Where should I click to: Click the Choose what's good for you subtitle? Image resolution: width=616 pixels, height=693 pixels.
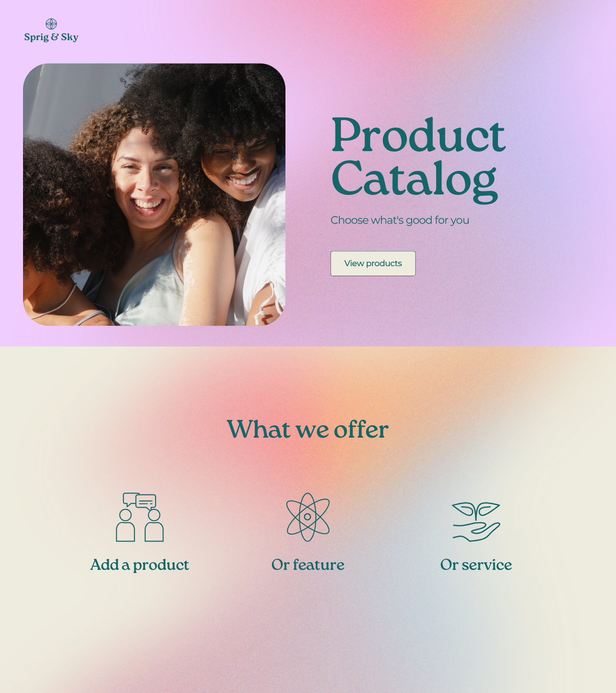[x=400, y=220]
